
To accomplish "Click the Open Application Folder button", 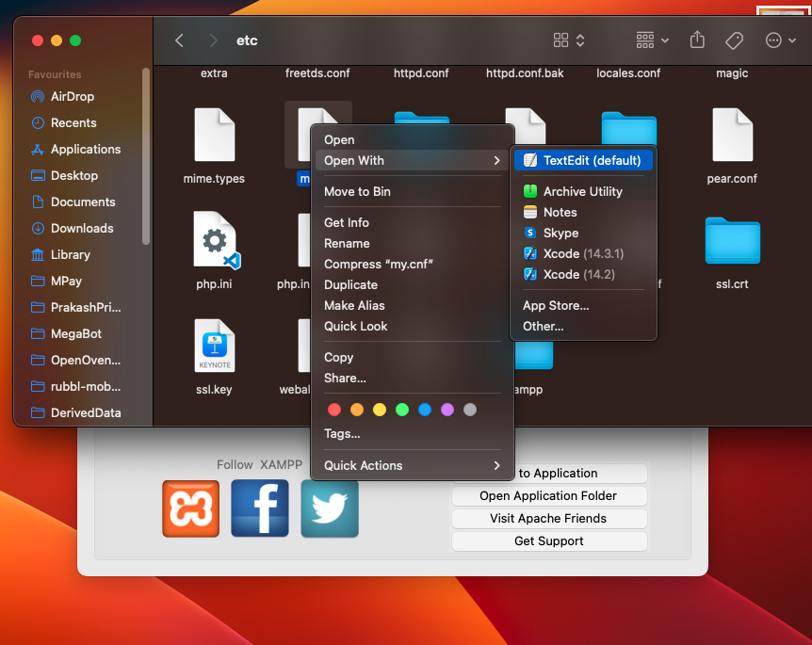I will (548, 495).
